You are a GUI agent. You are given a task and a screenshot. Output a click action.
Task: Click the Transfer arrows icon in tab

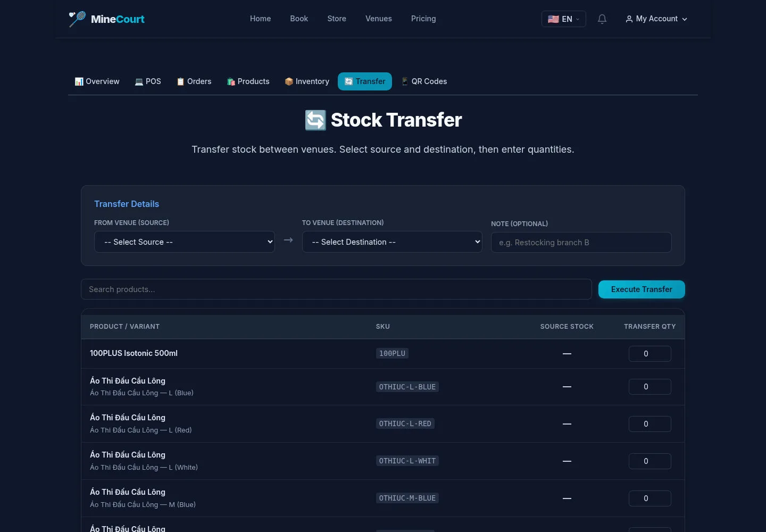tap(348, 81)
